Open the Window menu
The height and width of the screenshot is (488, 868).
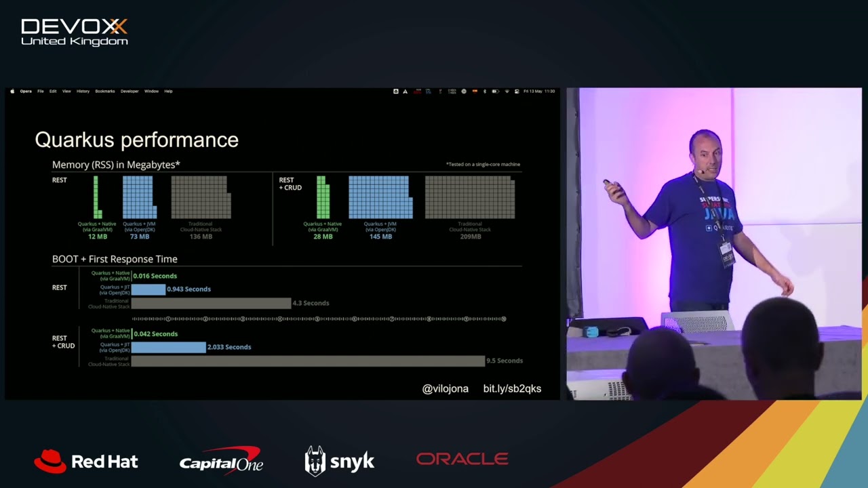[x=151, y=91]
